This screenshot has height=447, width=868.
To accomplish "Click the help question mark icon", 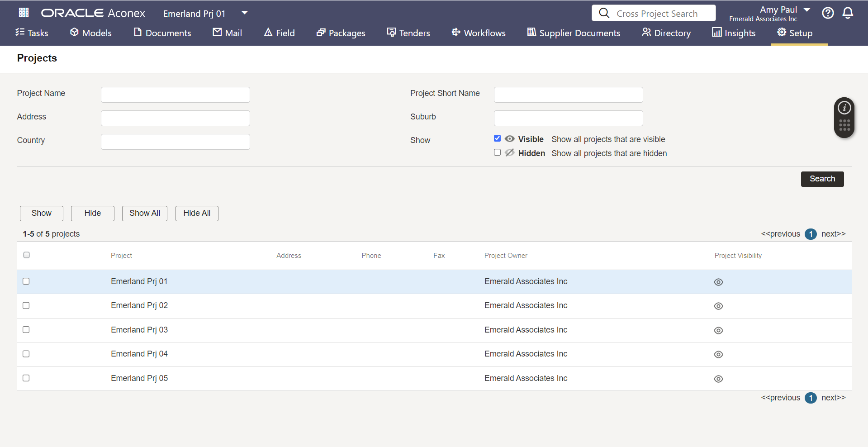I will [x=828, y=13].
